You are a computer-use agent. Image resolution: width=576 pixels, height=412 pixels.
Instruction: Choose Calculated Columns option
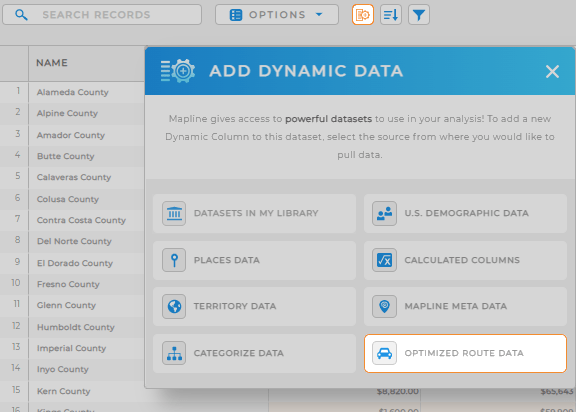point(465,260)
